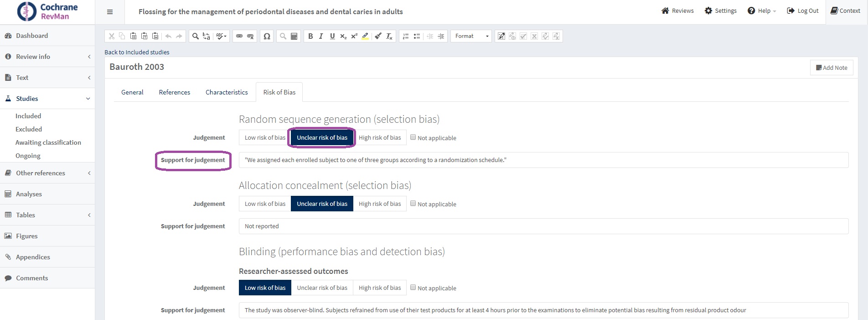
Task: Insert a numbered list
Action: (x=406, y=36)
